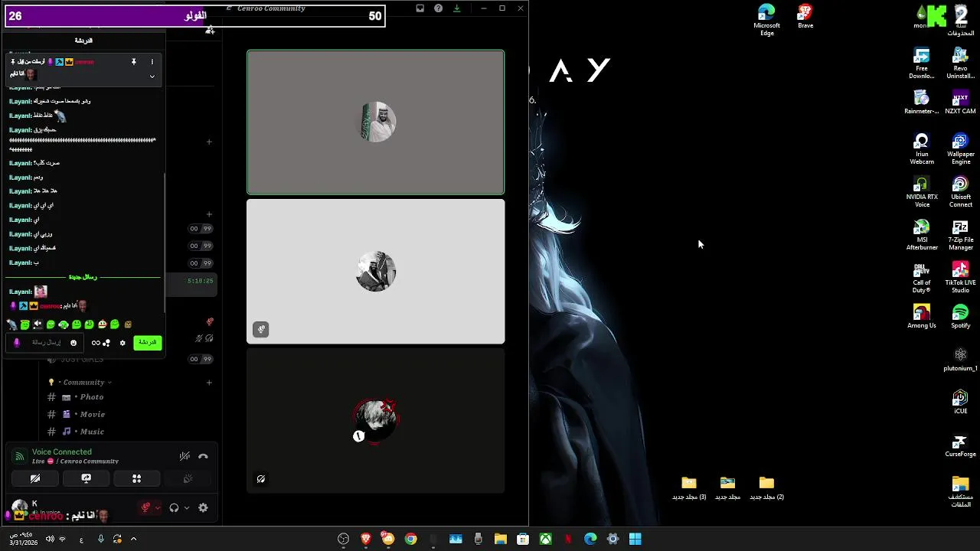Open Xbox app from the taskbar
Viewport: 980px width, 551px height.
[x=545, y=539]
